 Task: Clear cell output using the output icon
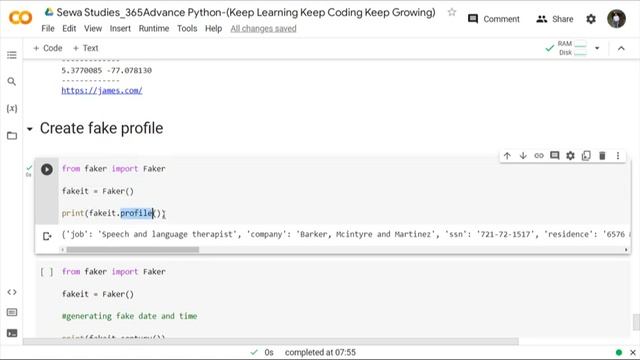click(x=47, y=236)
